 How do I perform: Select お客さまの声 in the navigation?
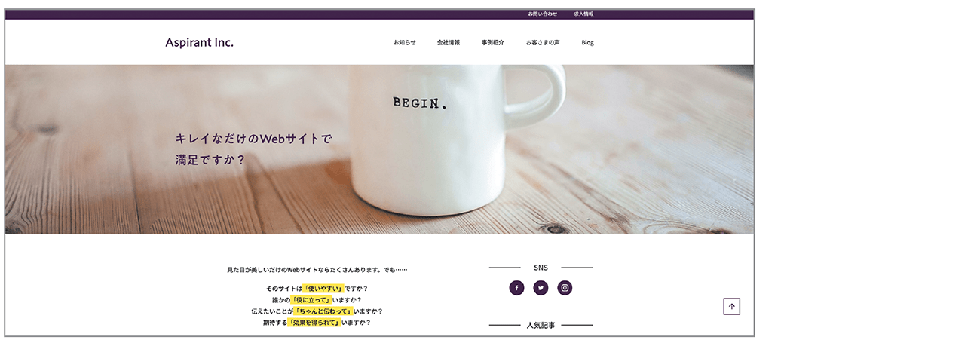543,43
